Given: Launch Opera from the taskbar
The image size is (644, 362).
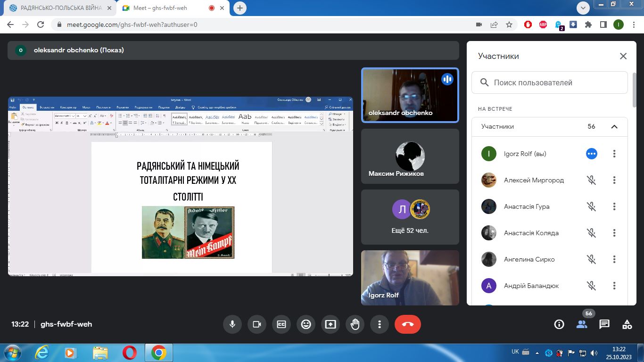Looking at the screenshot, I should [129, 353].
